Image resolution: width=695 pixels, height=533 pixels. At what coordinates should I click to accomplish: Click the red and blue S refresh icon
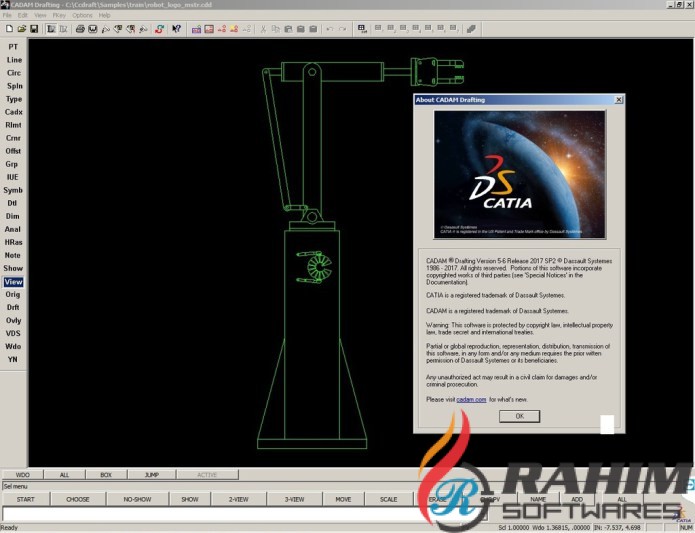[x=160, y=28]
